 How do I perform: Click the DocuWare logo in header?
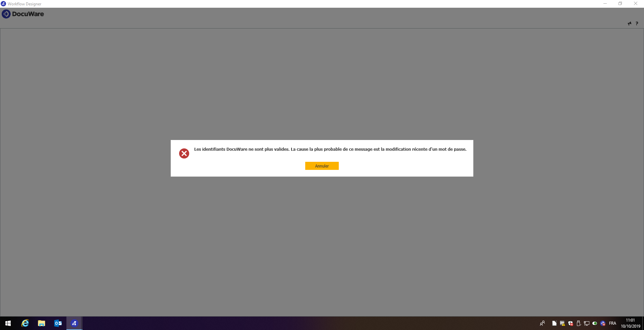coord(23,14)
